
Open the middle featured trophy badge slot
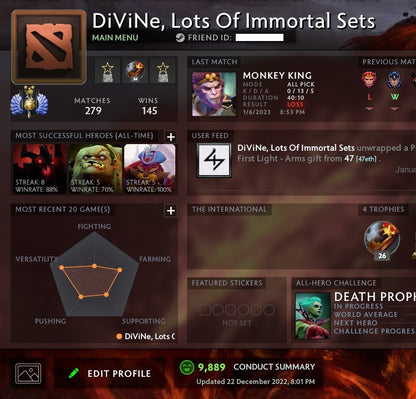tap(135, 71)
